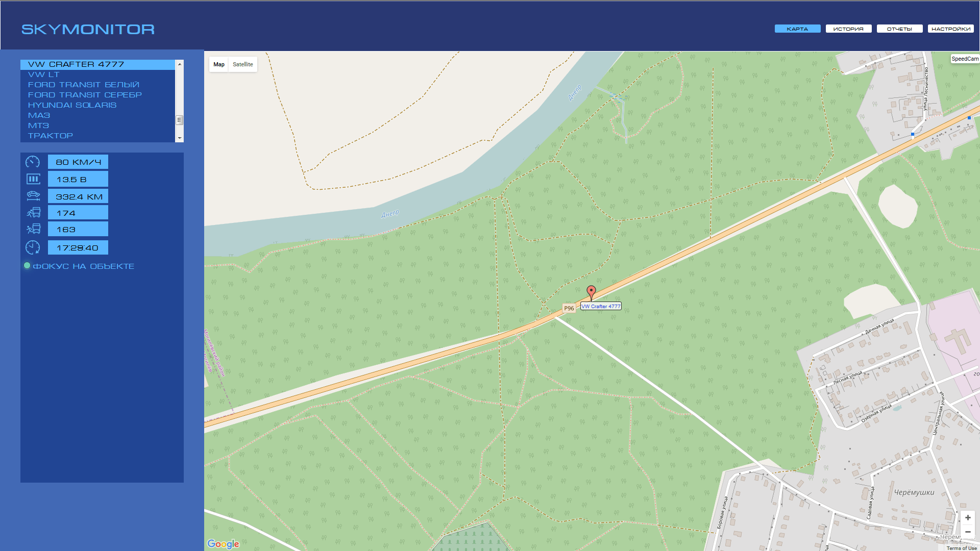Click the speedometer icon beside 80 KM/Ч
Viewport: 980px width, 551px height.
tap(33, 162)
